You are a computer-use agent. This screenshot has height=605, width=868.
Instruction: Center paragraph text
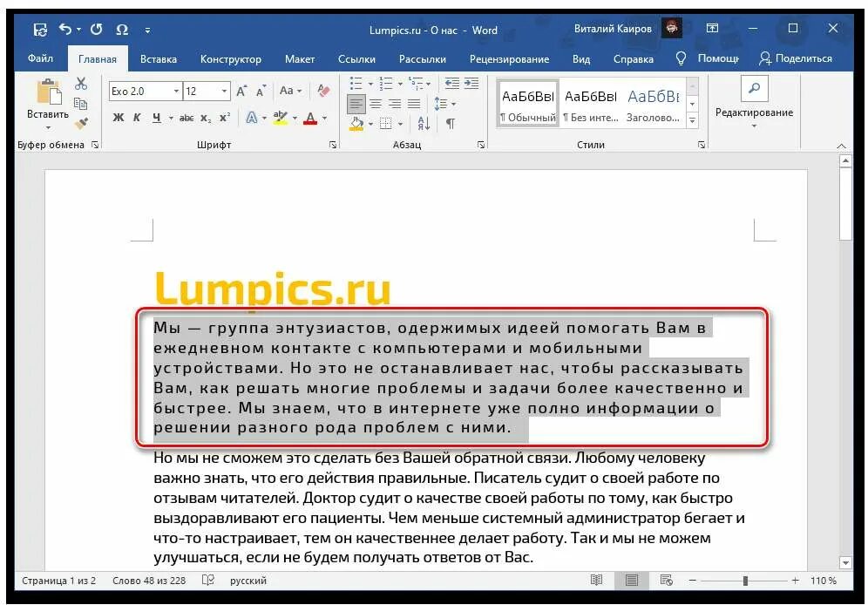point(376,104)
